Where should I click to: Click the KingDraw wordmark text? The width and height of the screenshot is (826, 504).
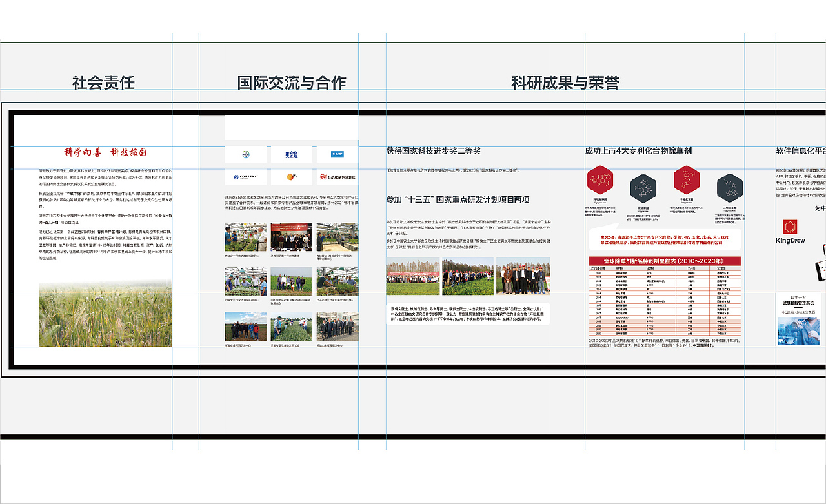point(791,241)
